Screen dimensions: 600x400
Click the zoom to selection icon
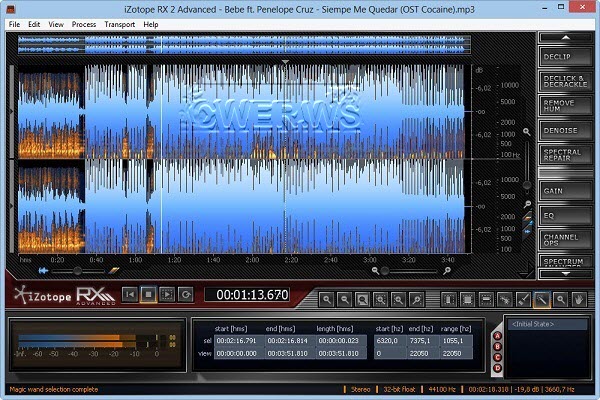pyautogui.click(x=380, y=299)
